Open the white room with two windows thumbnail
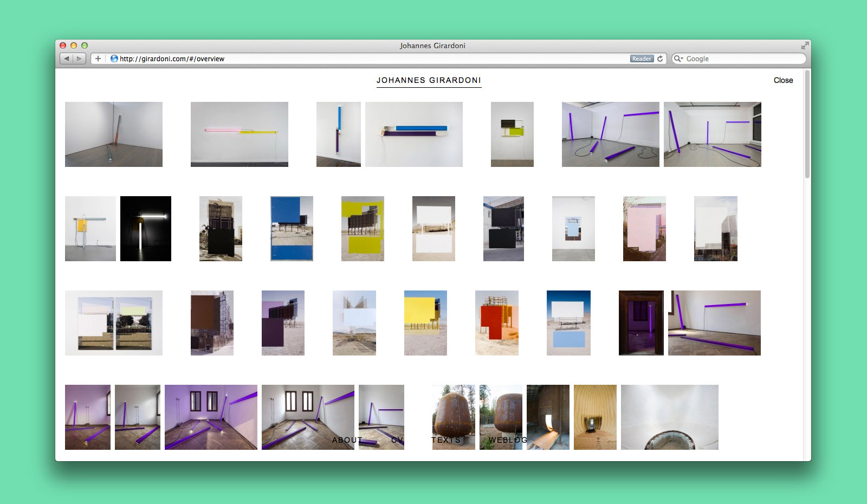Viewport: 867px width, 504px height. [308, 417]
